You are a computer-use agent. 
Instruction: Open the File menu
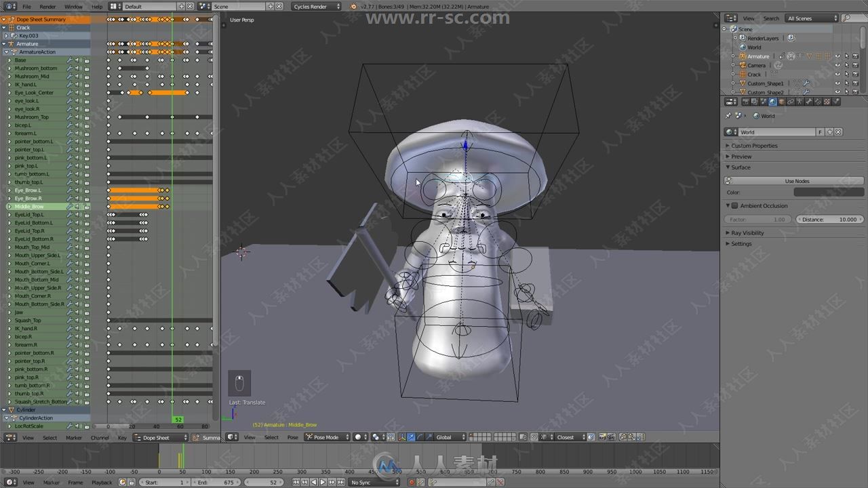[x=27, y=6]
